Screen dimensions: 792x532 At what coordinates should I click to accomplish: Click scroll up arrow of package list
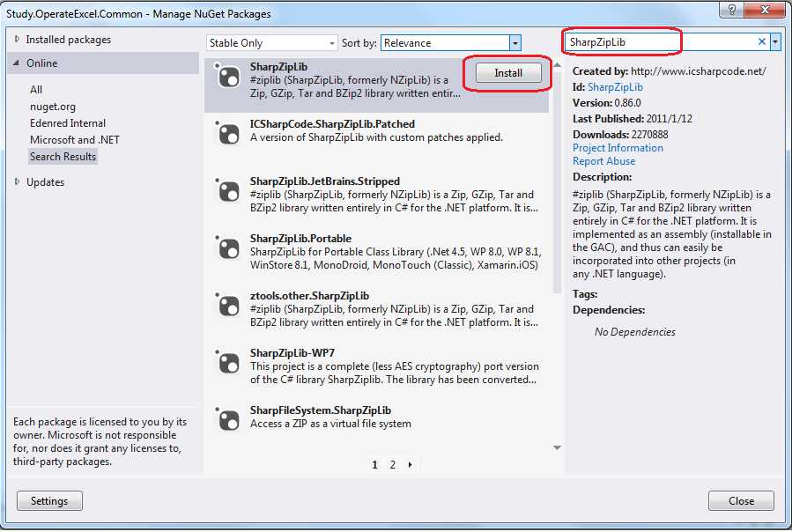click(x=557, y=65)
